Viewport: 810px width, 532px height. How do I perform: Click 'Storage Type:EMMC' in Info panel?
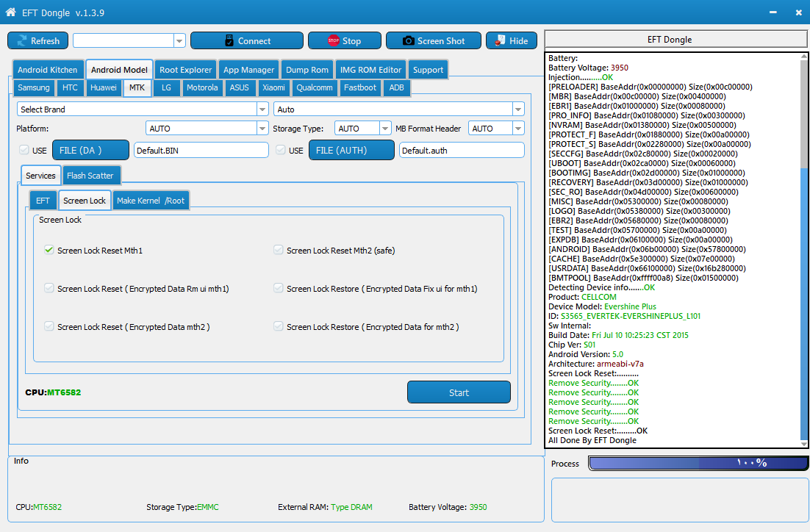[x=182, y=507]
